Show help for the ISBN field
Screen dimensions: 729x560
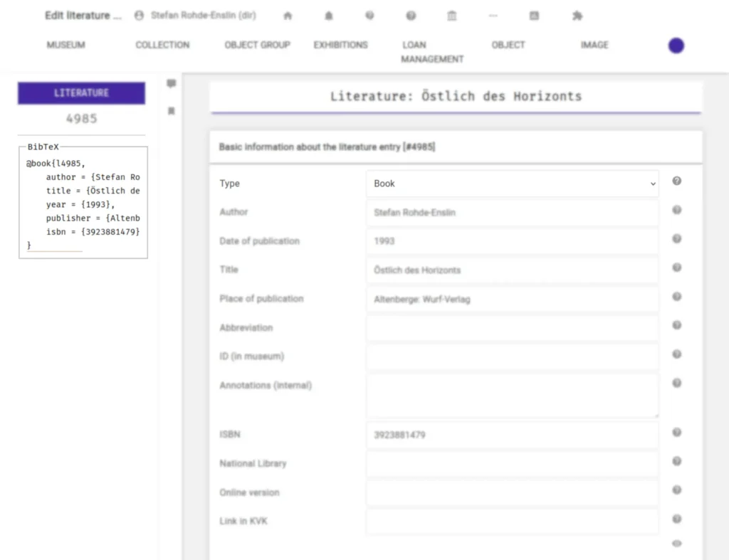(x=677, y=433)
